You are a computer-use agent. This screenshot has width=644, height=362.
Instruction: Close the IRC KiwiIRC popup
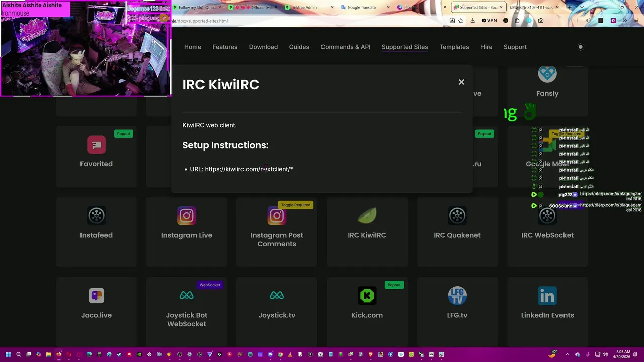[461, 82]
